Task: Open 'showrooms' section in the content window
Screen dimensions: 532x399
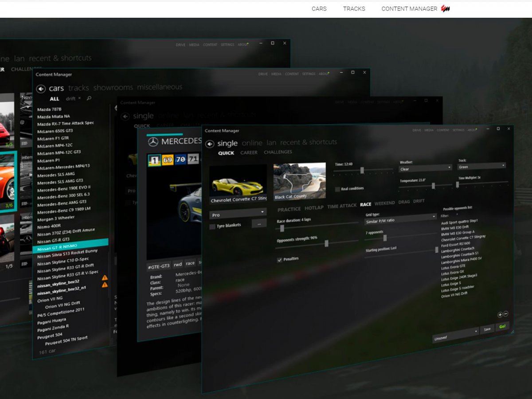Action: click(113, 87)
